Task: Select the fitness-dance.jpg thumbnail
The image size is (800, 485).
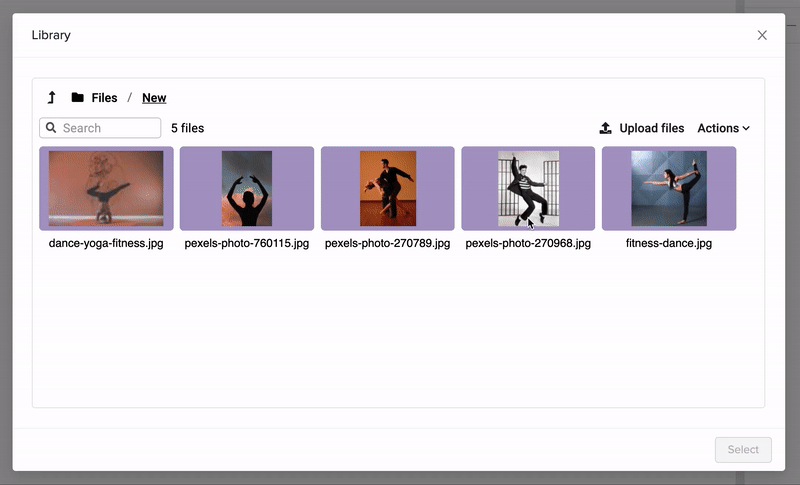Action: pos(669,188)
